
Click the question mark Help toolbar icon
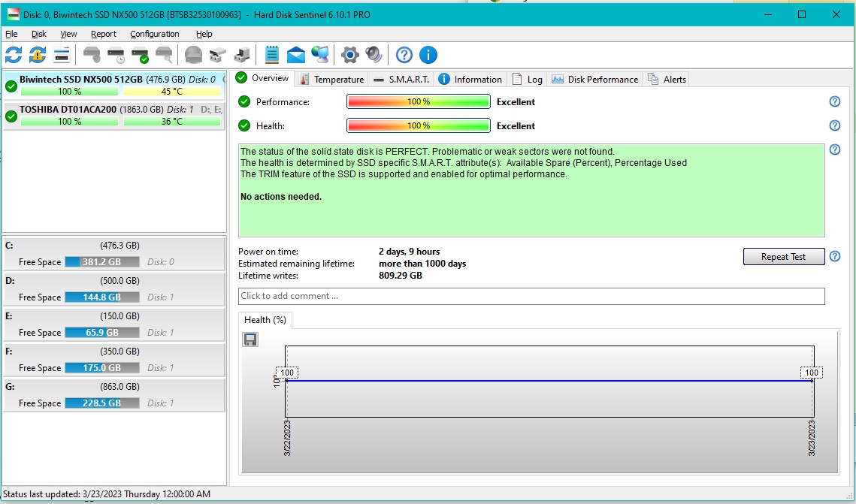[x=404, y=55]
